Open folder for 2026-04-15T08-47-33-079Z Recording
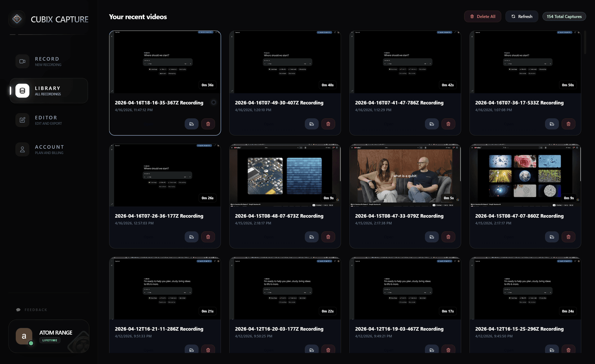 pyautogui.click(x=432, y=237)
